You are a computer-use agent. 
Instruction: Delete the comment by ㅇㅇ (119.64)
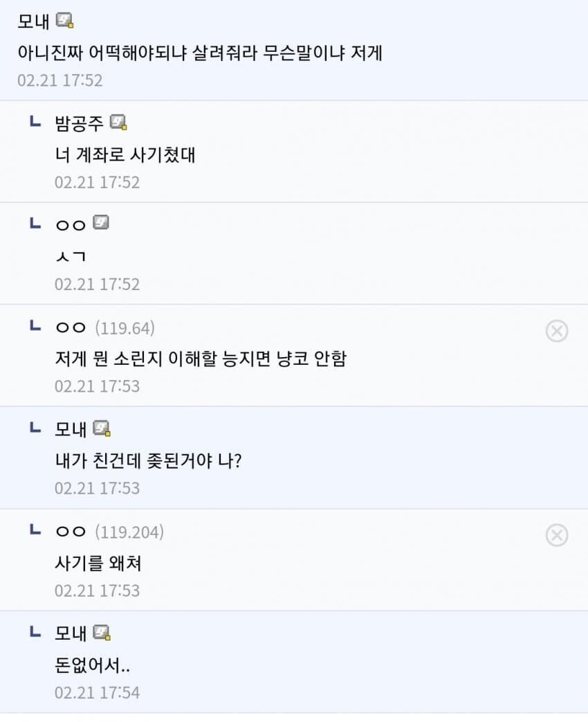pyautogui.click(x=556, y=332)
